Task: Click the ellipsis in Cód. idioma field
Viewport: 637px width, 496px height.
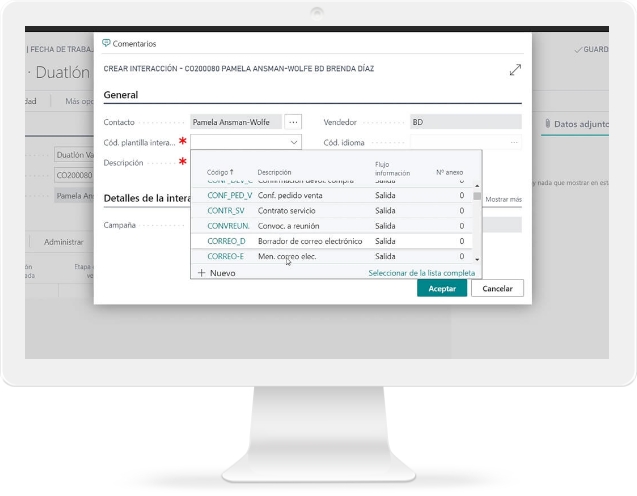Action: click(514, 143)
